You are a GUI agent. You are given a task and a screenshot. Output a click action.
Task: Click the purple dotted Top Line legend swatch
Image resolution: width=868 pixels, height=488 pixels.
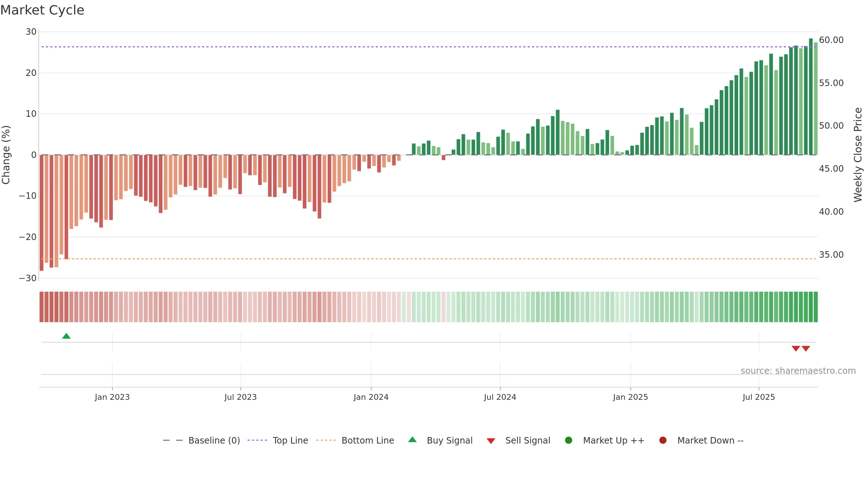click(257, 440)
